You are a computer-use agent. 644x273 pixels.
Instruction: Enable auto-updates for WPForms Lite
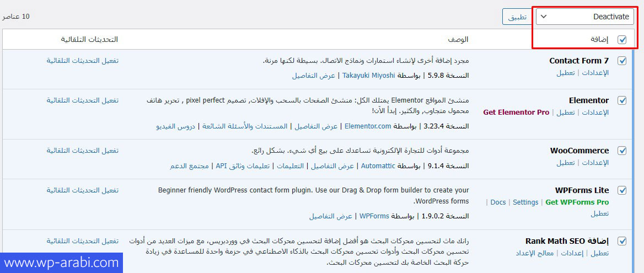pos(82,190)
